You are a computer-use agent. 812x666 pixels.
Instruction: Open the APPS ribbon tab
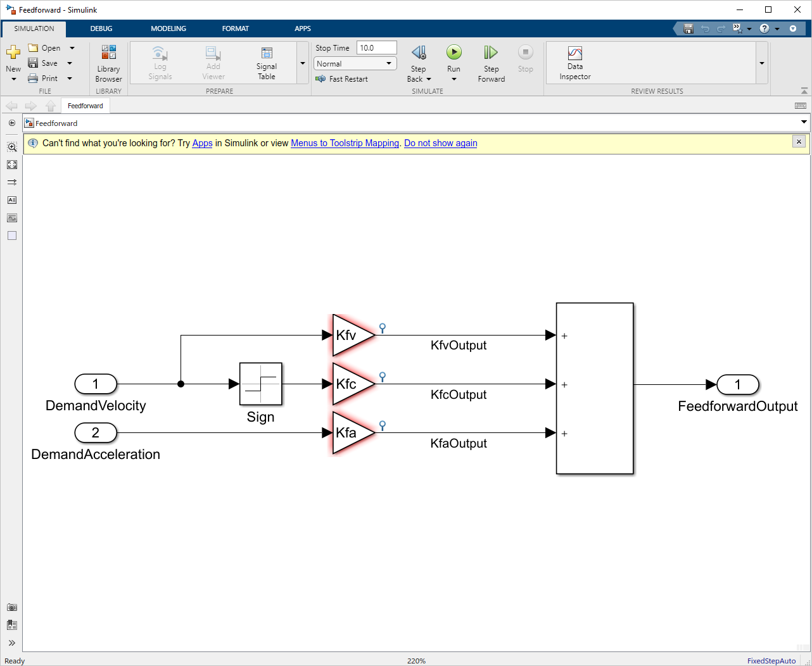302,28
